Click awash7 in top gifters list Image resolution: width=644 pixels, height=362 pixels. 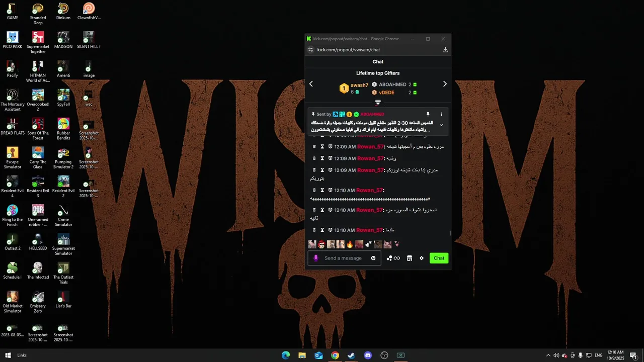click(359, 85)
